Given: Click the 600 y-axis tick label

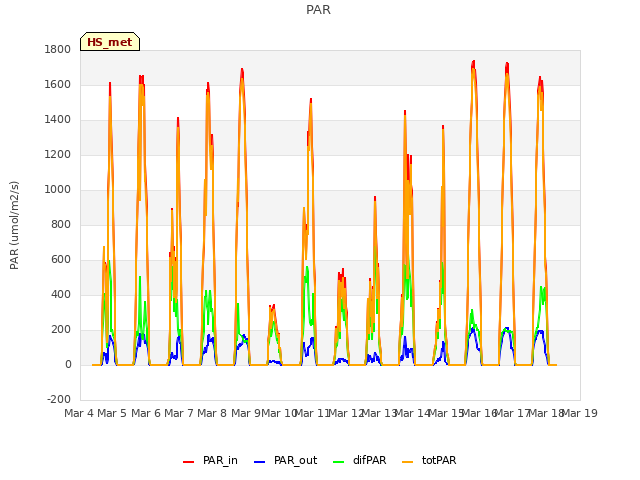Looking at the screenshot, I should click(x=61, y=260).
